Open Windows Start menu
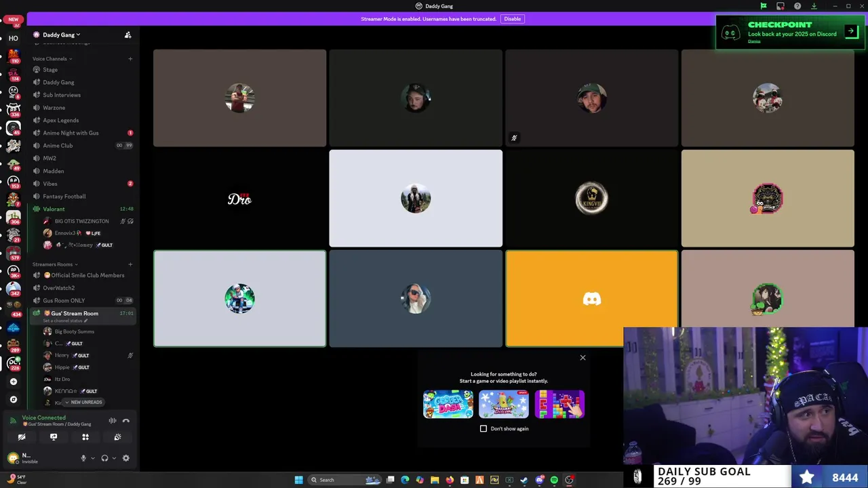 (298, 480)
